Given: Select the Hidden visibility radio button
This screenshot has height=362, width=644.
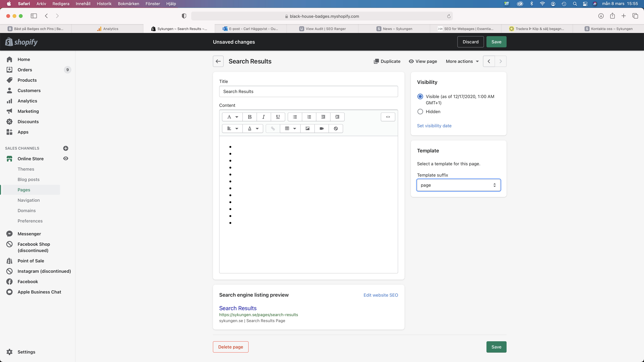Looking at the screenshot, I should (x=420, y=112).
